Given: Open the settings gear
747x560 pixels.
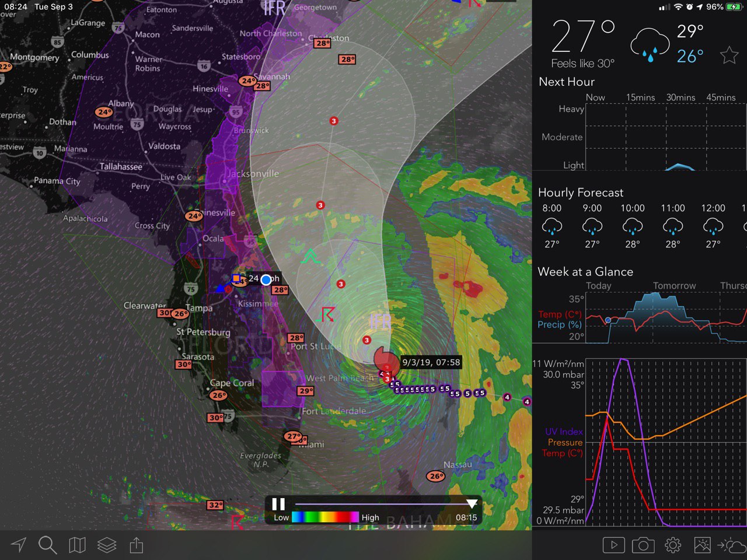Looking at the screenshot, I should (x=673, y=545).
